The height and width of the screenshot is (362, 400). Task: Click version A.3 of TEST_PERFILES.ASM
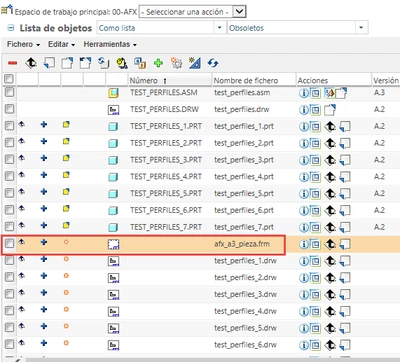(379, 92)
